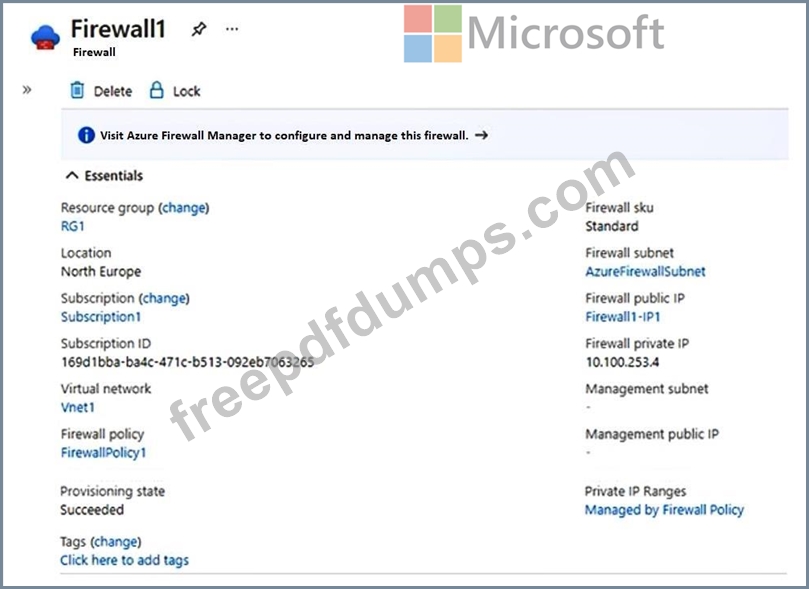Image resolution: width=809 pixels, height=589 pixels.
Task: Click the Firewall1 resource cloud icon
Action: pos(46,37)
